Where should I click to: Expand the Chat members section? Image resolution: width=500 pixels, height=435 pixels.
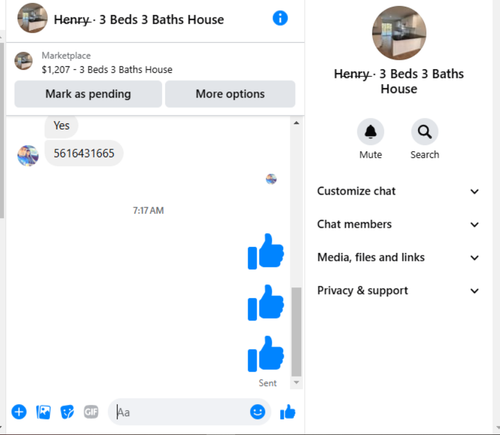398,224
